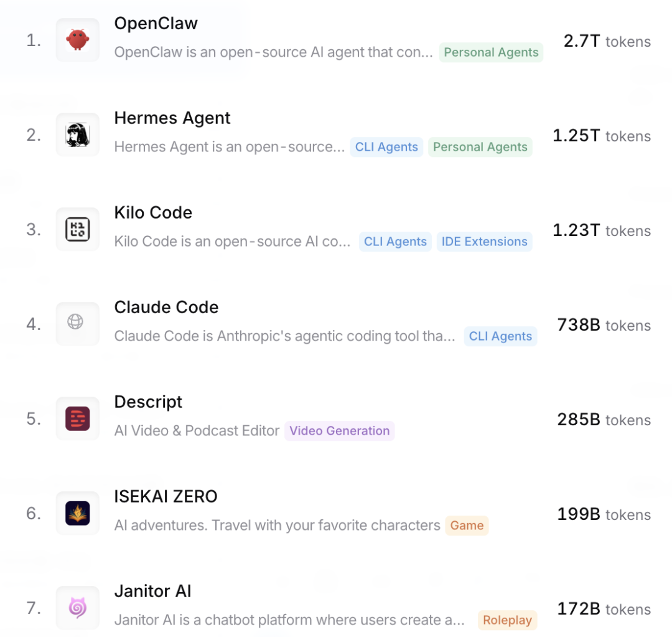Select the Video Generation tag

(340, 431)
